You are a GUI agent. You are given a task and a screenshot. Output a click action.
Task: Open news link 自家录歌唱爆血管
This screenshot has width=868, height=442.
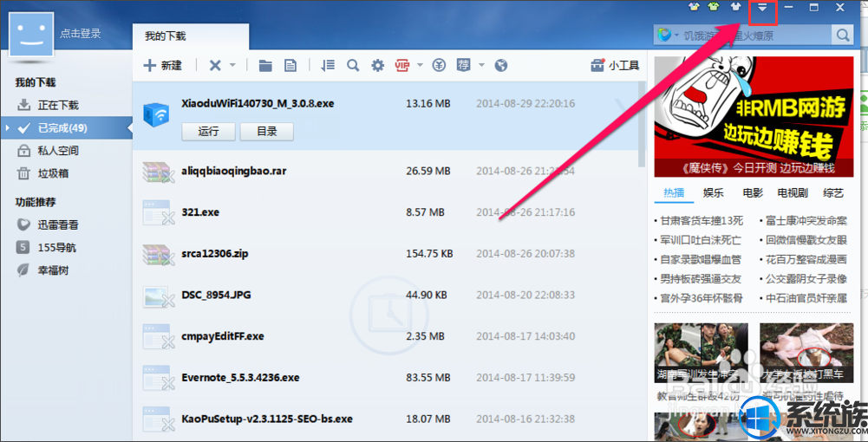701,259
